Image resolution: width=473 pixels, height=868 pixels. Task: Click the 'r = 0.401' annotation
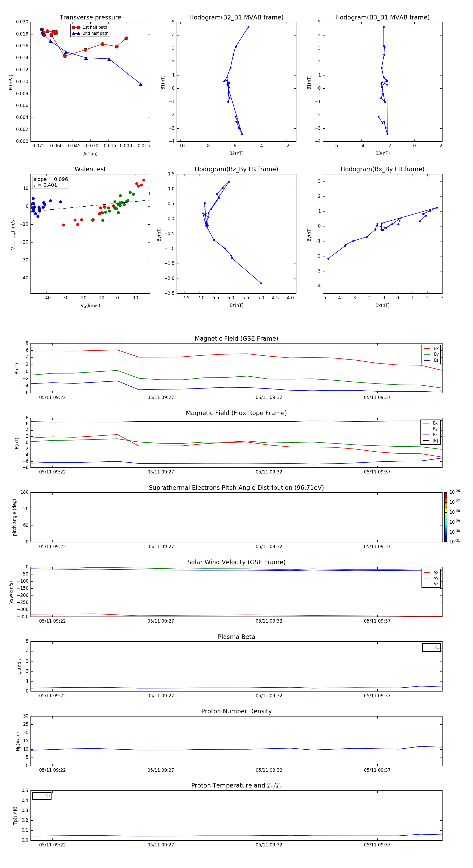click(45, 185)
